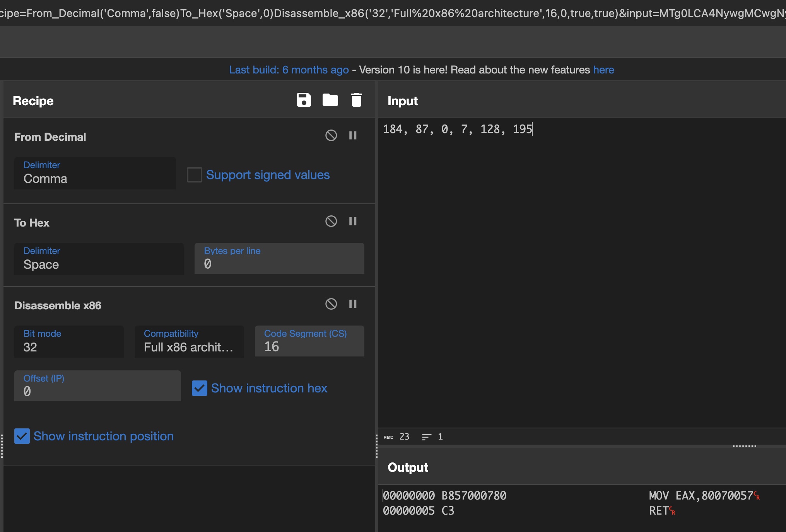Save the current recipe

[x=304, y=100]
